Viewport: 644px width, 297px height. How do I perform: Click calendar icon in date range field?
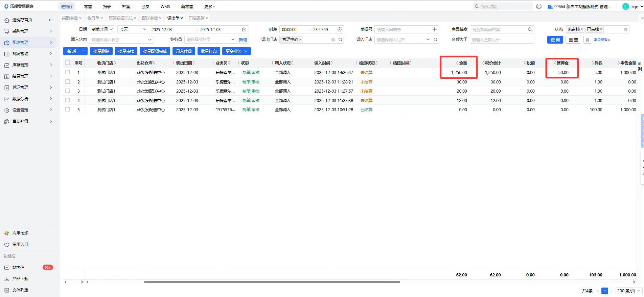[244, 30]
